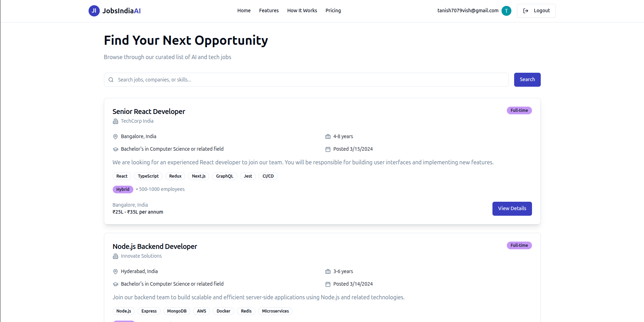Image resolution: width=644 pixels, height=322 pixels.
Task: Click the user avatar T icon
Action: (506, 11)
